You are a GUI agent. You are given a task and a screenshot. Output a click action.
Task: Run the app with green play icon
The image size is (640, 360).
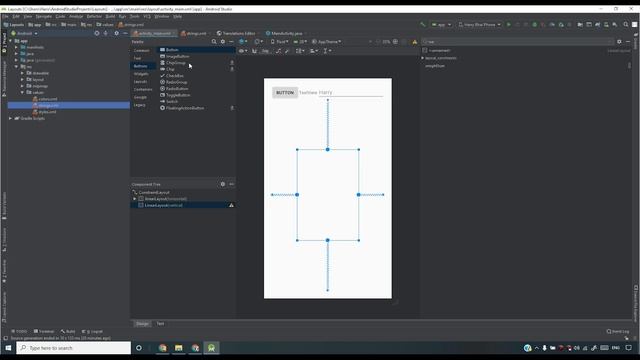coord(509,25)
